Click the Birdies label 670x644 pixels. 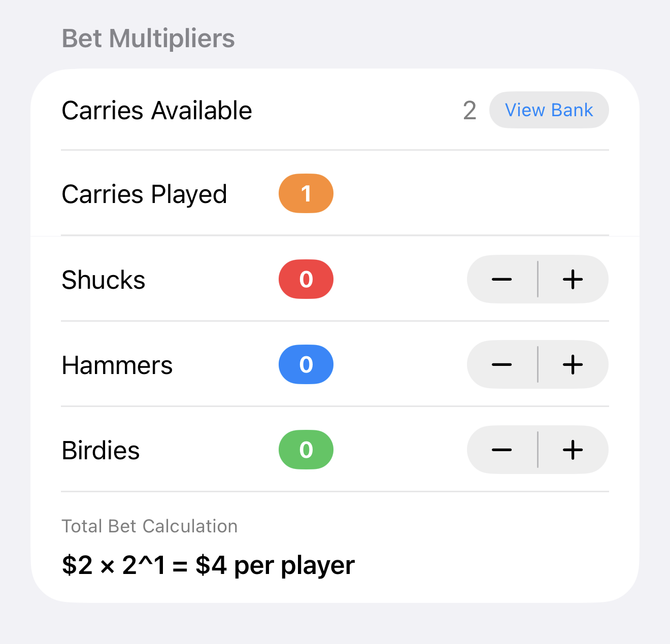pos(100,450)
